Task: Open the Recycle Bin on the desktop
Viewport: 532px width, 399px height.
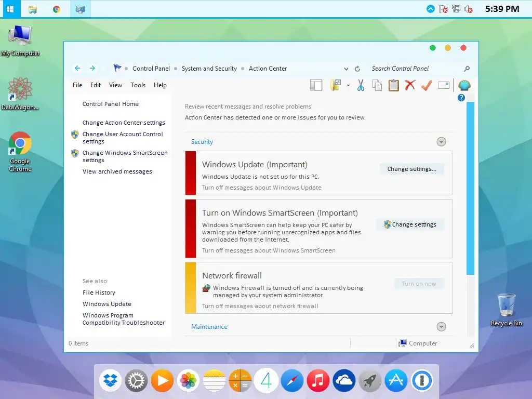Action: (x=506, y=310)
